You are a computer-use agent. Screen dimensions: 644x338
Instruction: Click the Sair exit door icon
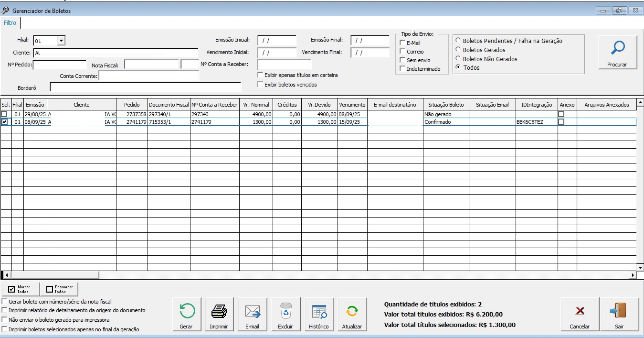[x=619, y=311]
